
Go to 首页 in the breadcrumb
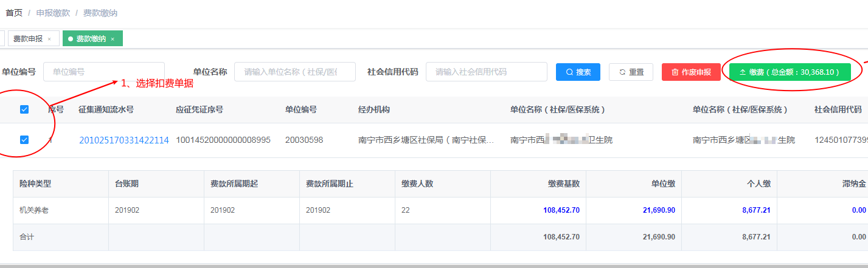pos(14,13)
